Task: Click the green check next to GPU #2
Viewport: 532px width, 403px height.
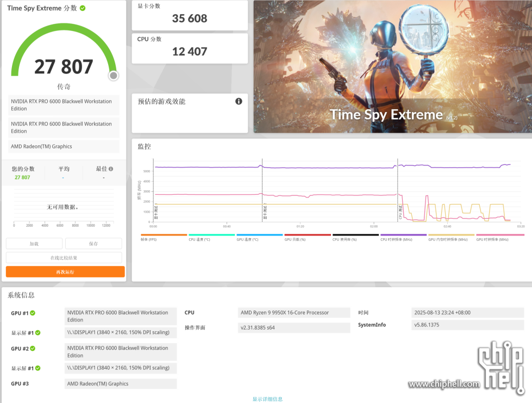Action: pos(33,348)
